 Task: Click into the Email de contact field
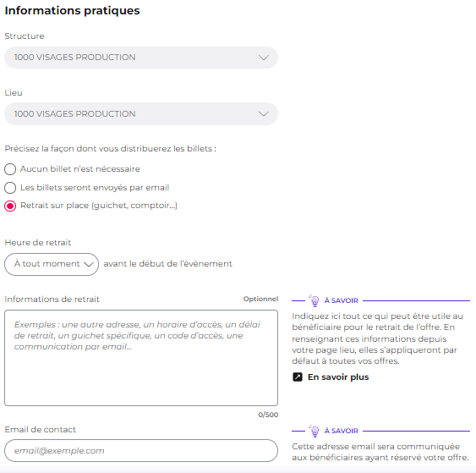[141, 450]
